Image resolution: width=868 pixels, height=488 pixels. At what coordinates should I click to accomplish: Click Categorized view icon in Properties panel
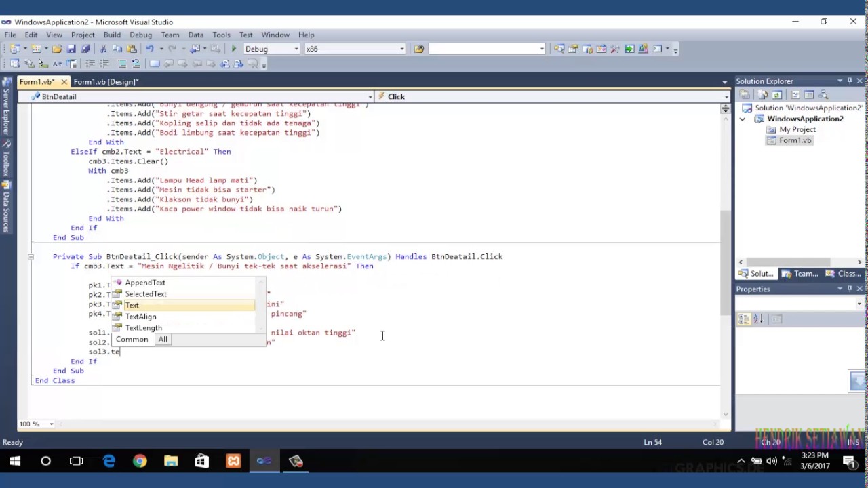[745, 319]
